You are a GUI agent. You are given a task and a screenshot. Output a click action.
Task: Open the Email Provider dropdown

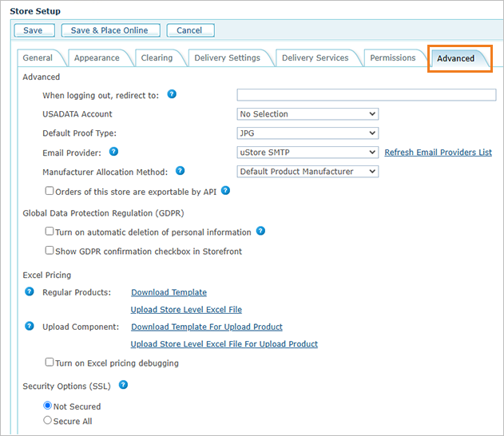pos(308,153)
